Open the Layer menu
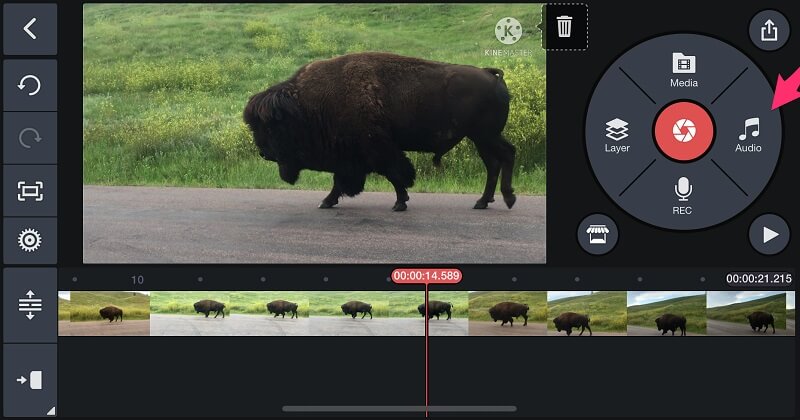800x420 pixels. point(617,135)
